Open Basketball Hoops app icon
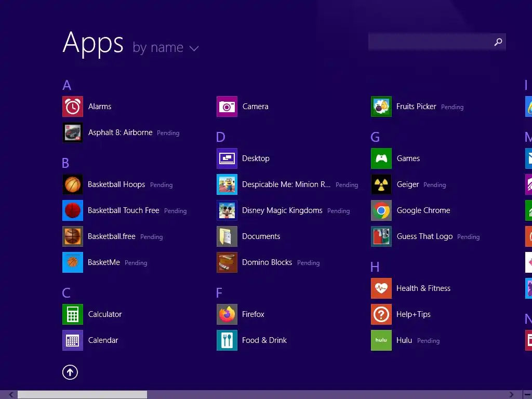 [73, 184]
